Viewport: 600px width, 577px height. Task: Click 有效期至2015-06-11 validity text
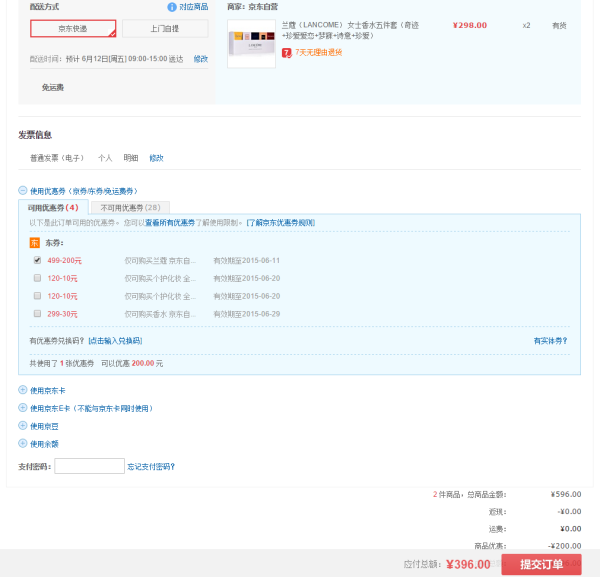246,261
